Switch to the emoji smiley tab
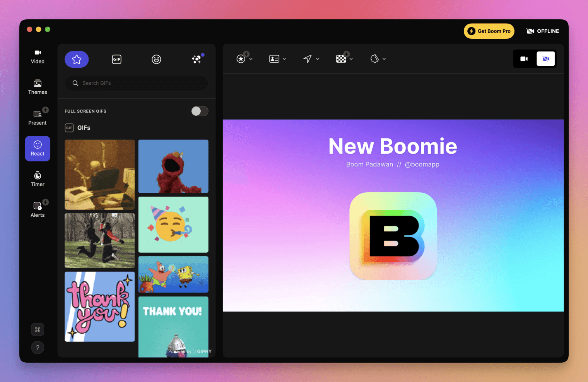588x382 pixels. pyautogui.click(x=156, y=59)
